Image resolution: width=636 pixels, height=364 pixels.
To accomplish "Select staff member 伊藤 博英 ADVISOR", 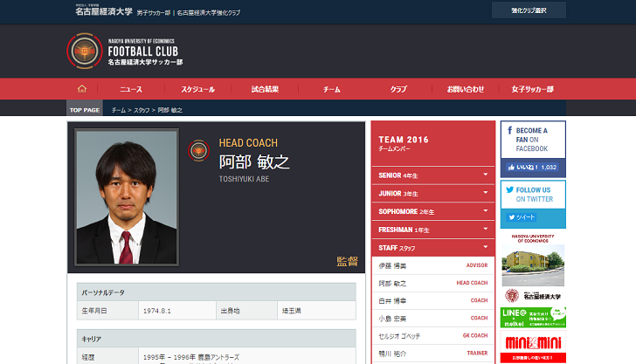I will [x=432, y=265].
